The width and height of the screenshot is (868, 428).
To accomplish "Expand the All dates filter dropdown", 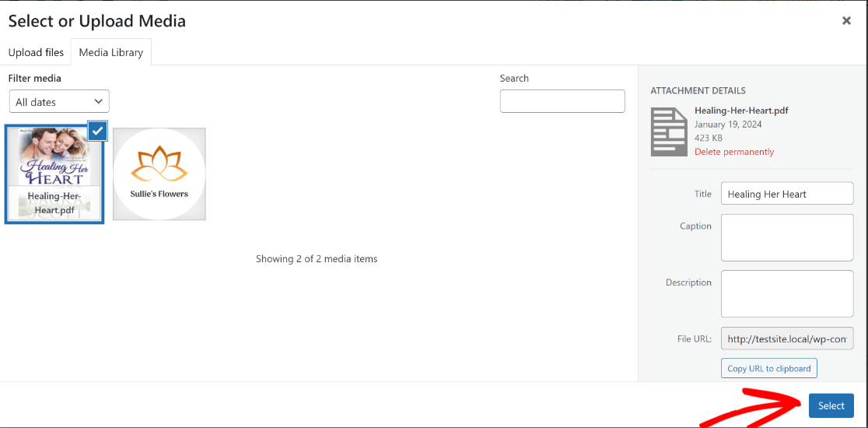I will 59,102.
